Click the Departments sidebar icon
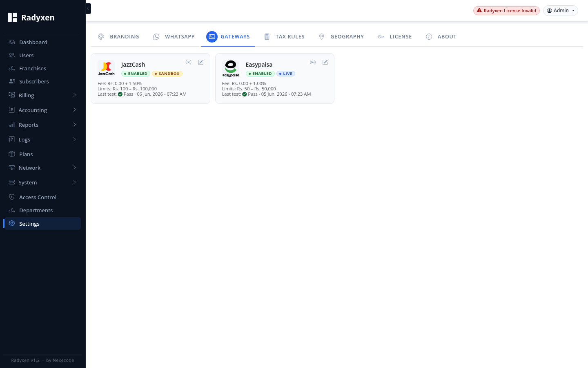588x368 pixels. pos(12,210)
